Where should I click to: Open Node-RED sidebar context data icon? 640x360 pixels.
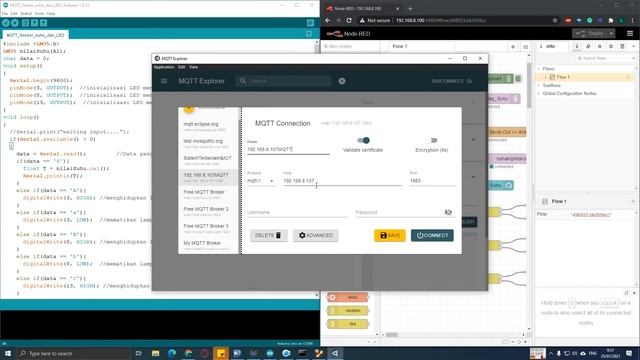pos(622,47)
